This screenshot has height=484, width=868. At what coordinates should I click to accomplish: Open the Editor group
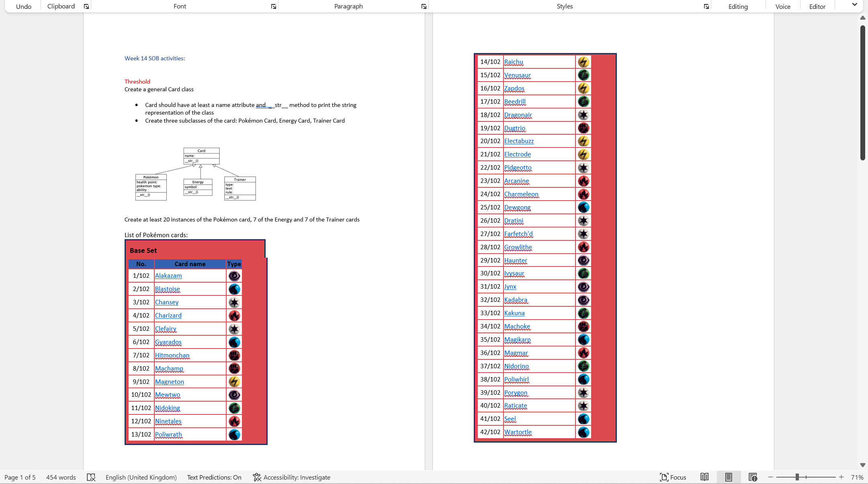click(x=817, y=6)
